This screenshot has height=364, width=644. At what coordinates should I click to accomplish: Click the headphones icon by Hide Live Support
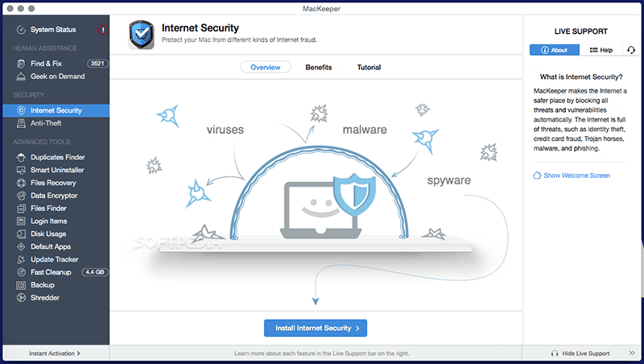555,354
